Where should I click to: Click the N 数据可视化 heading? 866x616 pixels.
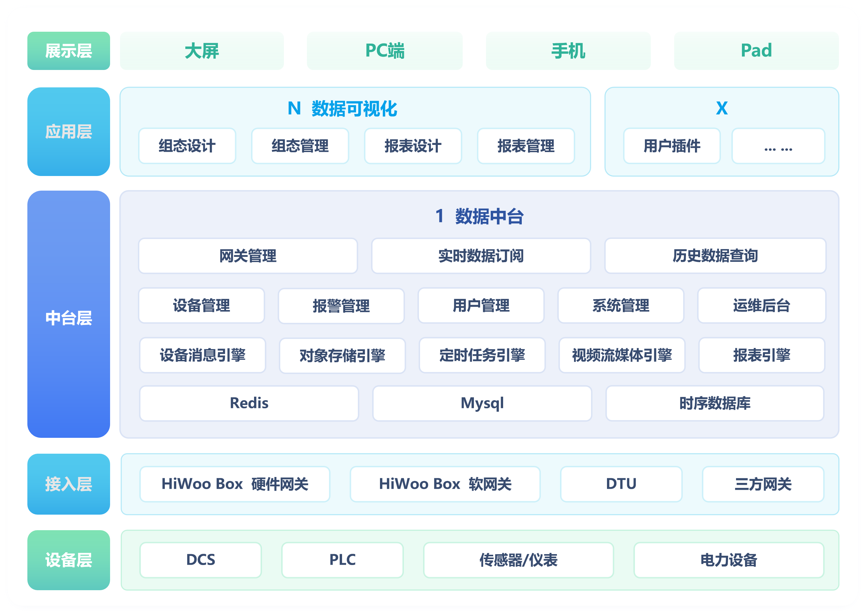point(342,109)
